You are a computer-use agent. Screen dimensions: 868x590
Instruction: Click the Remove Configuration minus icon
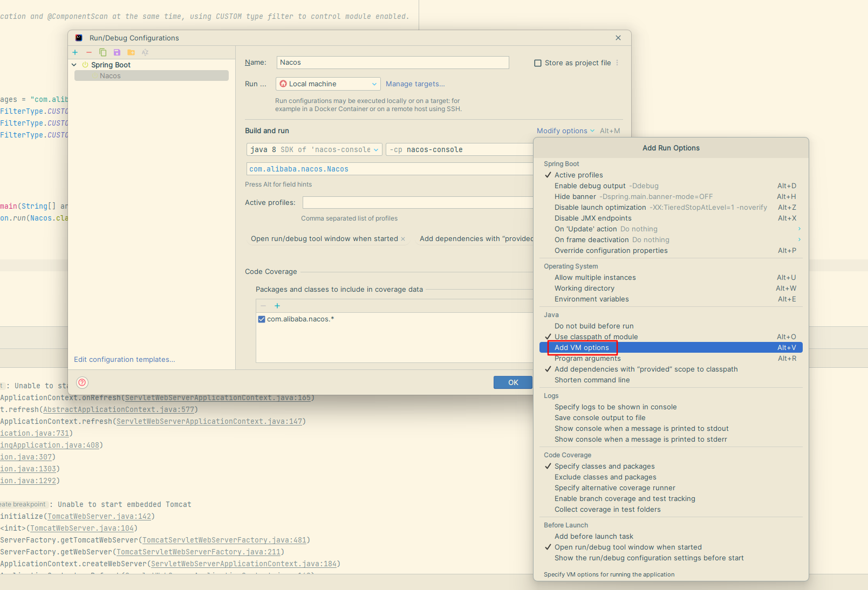point(89,52)
